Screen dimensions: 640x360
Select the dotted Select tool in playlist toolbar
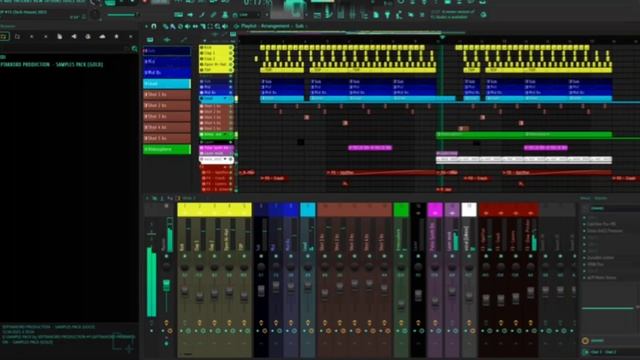tap(210, 26)
